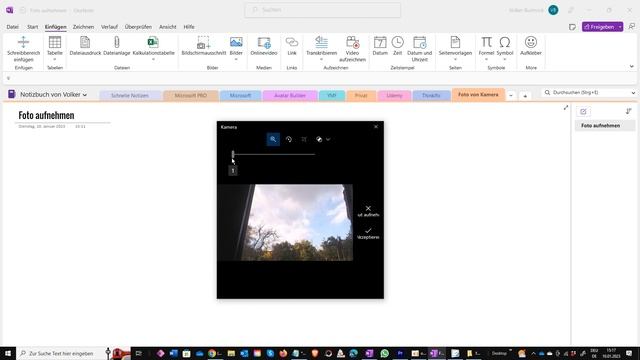Viewport: 640px width, 360px height.
Task: Open the Microsoft PRO section tab
Action: click(x=191, y=96)
